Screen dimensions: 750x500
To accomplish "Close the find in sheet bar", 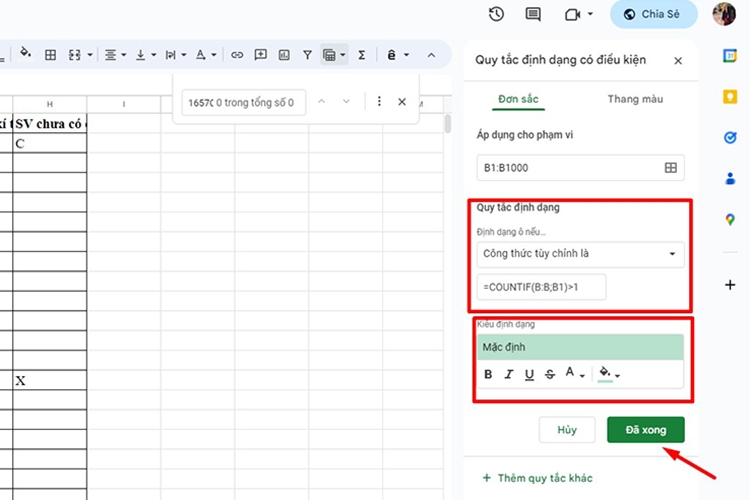I will pyautogui.click(x=402, y=101).
